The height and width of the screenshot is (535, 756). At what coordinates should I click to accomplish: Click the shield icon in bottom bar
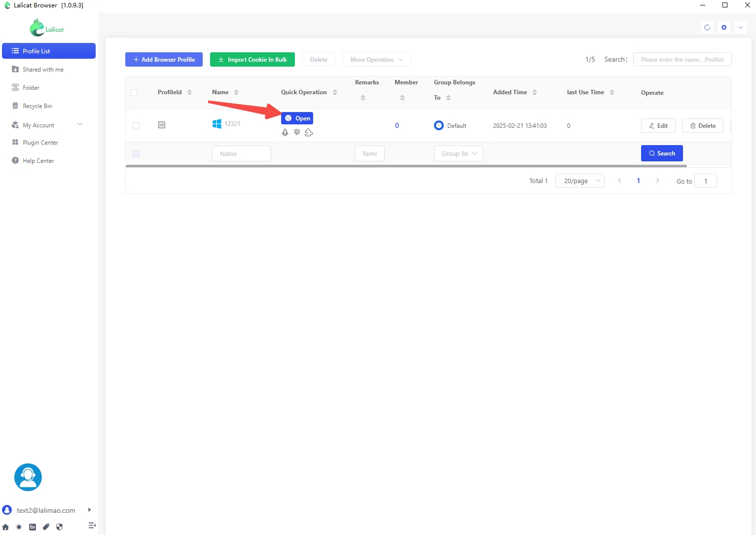tap(60, 527)
